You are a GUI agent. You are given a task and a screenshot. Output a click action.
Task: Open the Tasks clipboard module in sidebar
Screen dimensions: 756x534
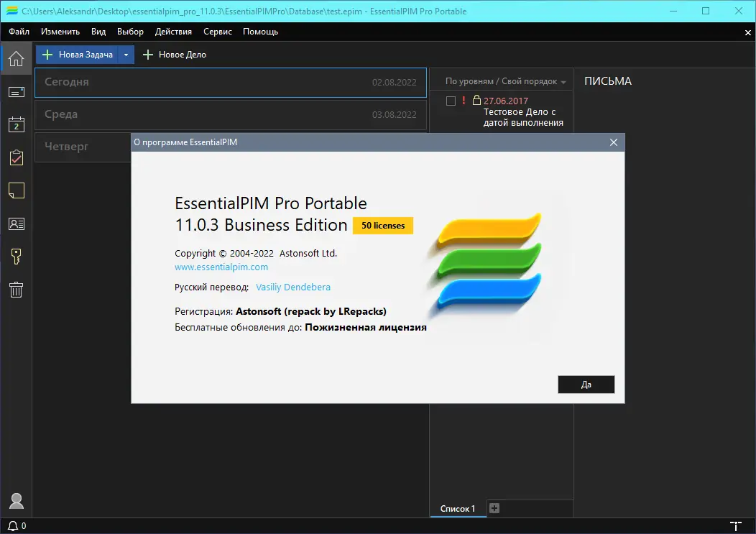tap(17, 157)
